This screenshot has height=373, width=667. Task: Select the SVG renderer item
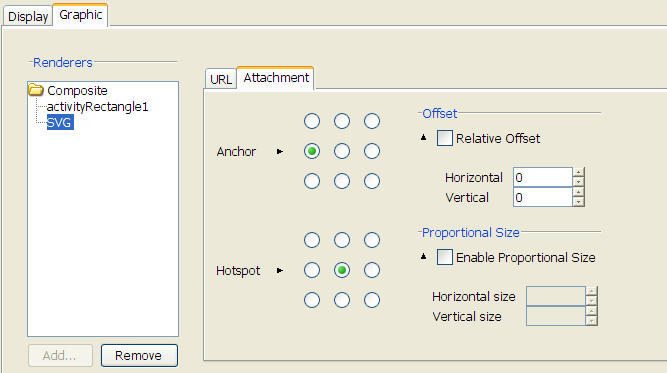point(60,122)
